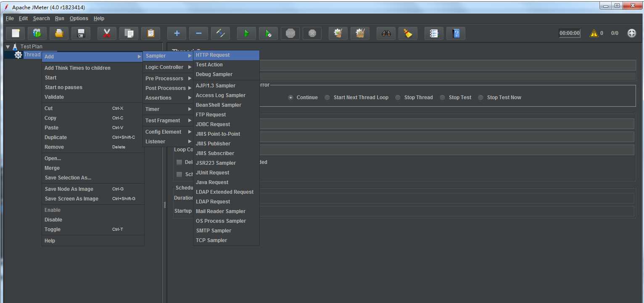The height and width of the screenshot is (303, 644).
Task: Click the clipboard Paste toolbar icon
Action: [150, 33]
